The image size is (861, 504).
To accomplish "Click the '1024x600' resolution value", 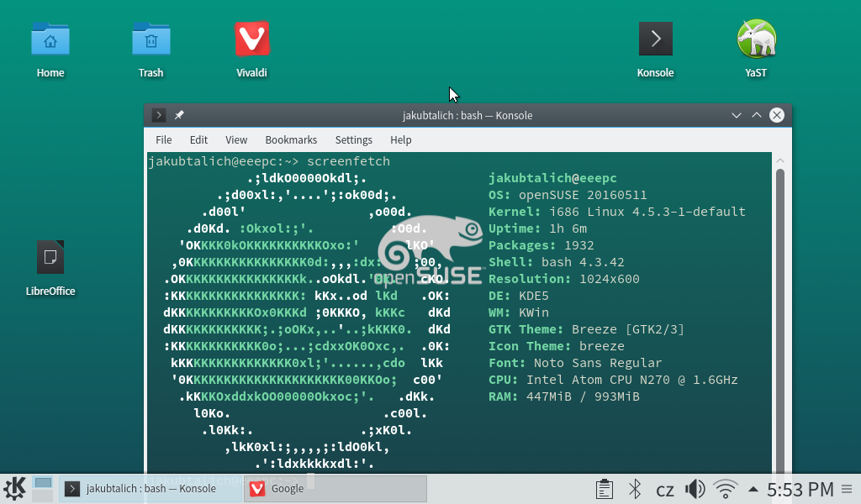I will [610, 279].
